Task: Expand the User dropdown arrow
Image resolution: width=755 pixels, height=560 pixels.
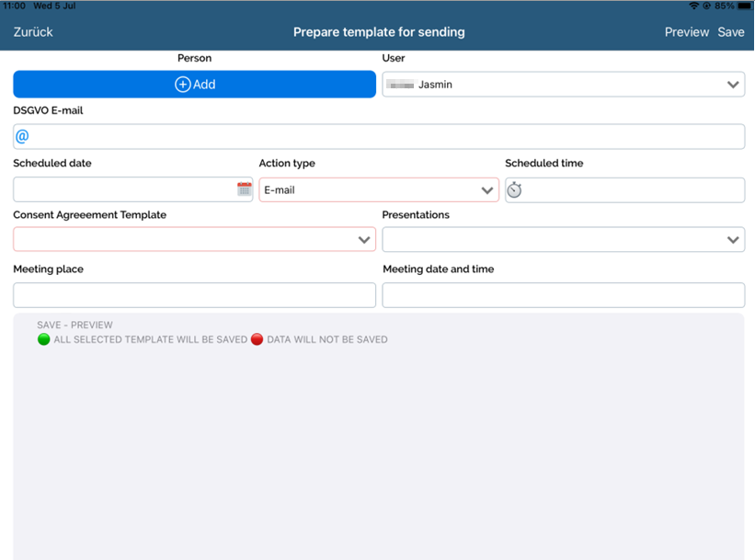Action: 732,85
